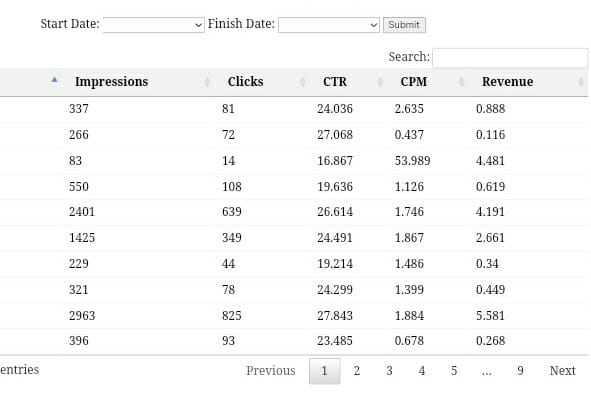
Task: Sort table by Impressions column
Action: point(111,82)
